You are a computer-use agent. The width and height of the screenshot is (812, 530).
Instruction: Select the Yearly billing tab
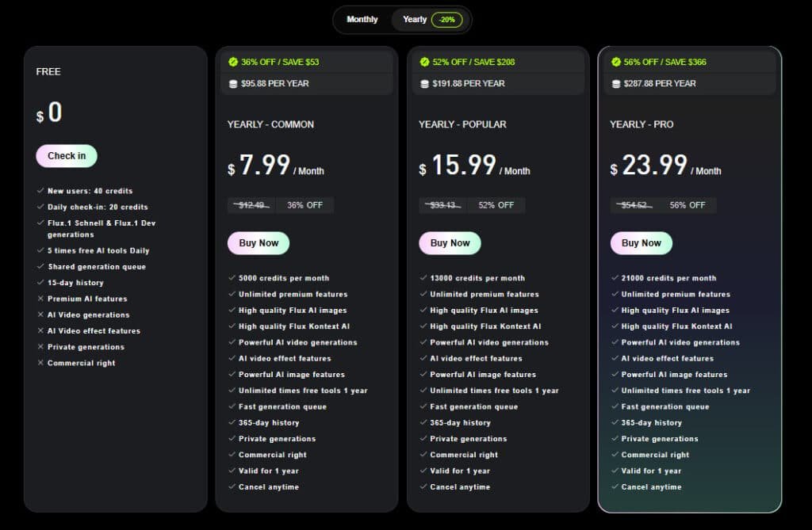(415, 20)
